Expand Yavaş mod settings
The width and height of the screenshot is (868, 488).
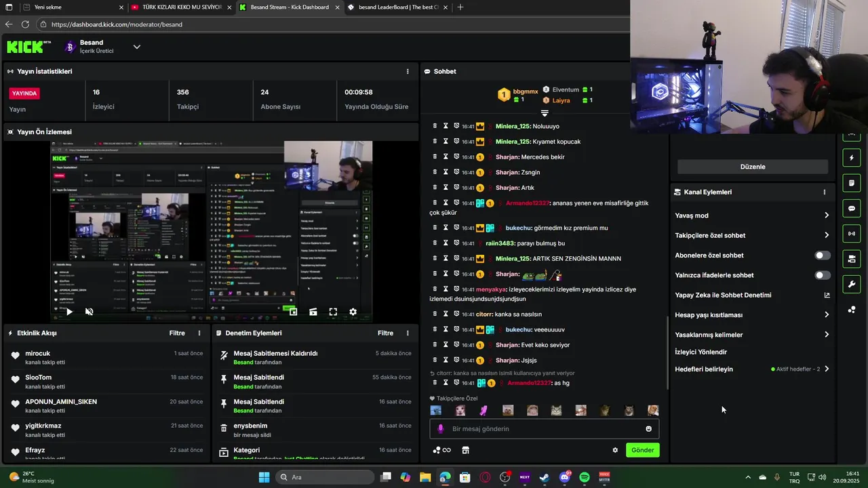click(x=827, y=216)
